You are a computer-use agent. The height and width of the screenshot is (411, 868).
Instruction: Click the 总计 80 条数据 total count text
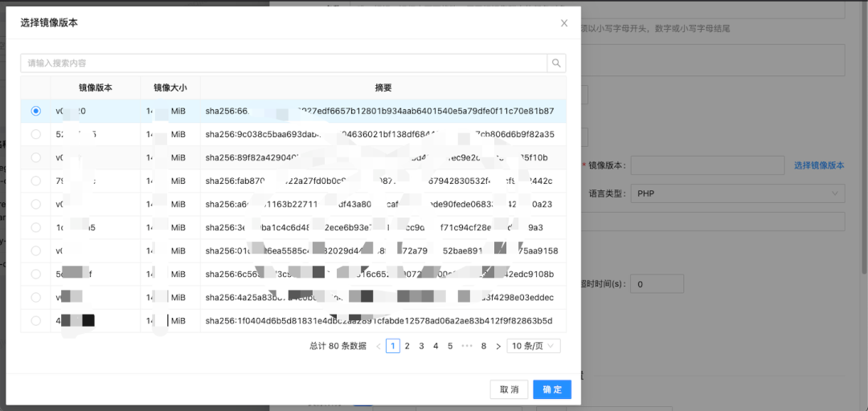pyautogui.click(x=338, y=346)
